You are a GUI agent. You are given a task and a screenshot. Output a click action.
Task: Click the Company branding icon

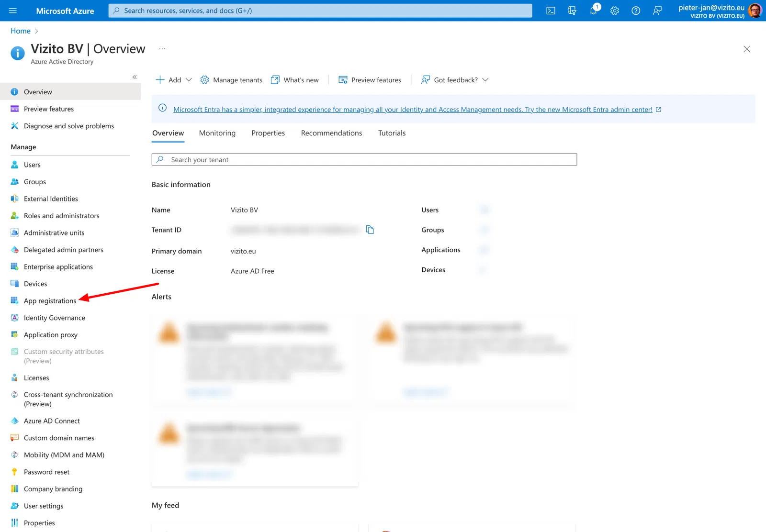point(15,489)
